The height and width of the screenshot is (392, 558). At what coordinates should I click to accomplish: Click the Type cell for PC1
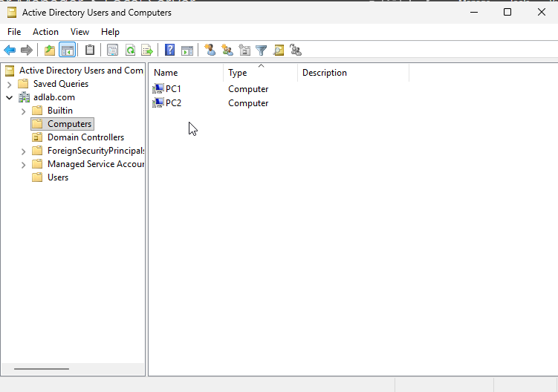(248, 89)
